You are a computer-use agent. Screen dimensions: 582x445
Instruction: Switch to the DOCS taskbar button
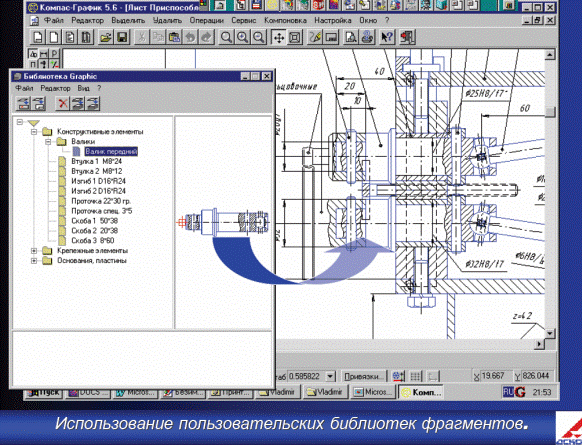click(88, 392)
